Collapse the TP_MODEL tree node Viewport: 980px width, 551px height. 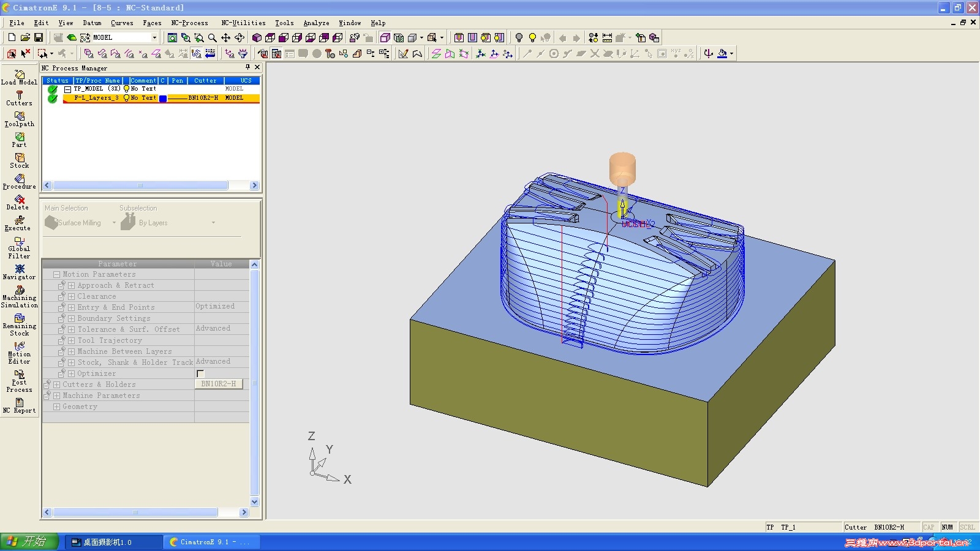point(68,89)
